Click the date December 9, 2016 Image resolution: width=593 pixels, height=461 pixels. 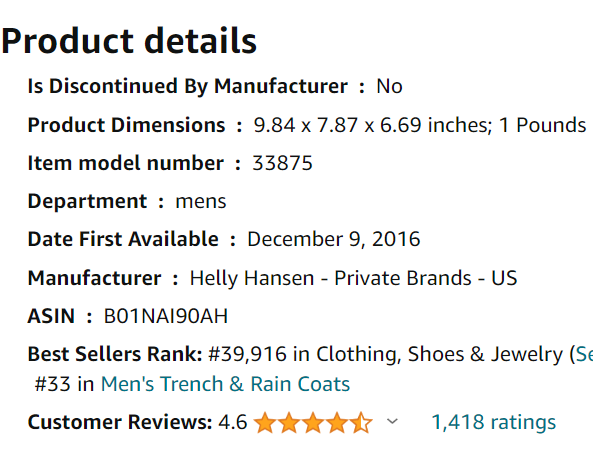[334, 239]
